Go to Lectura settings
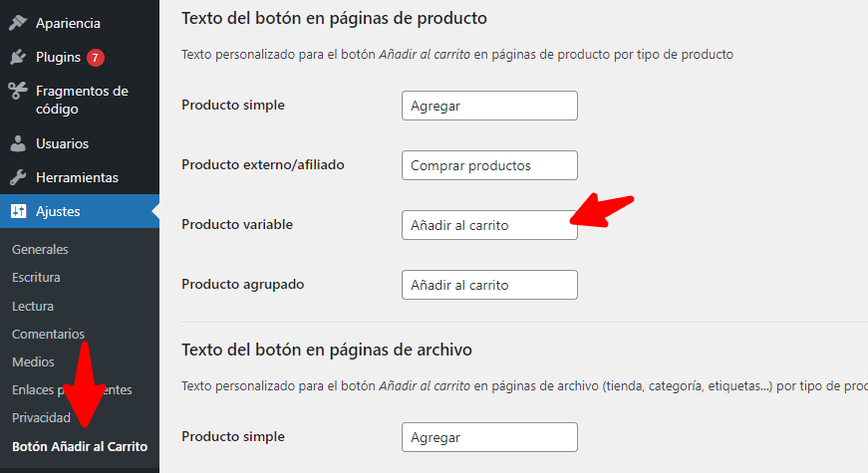 click(33, 306)
